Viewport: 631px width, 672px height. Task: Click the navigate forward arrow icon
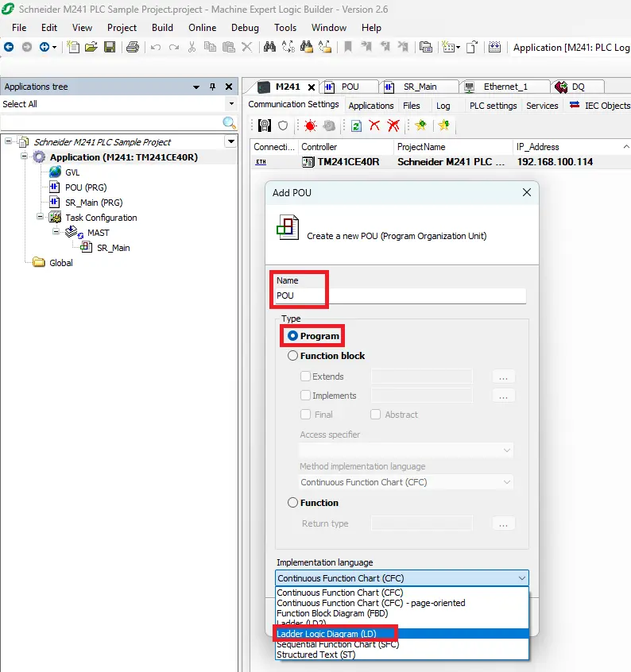click(26, 47)
